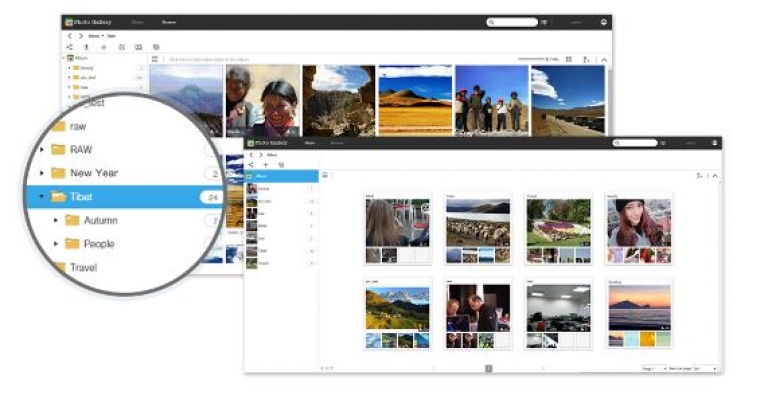
Task: Click the thumbnail size slider
Action: pos(531,59)
